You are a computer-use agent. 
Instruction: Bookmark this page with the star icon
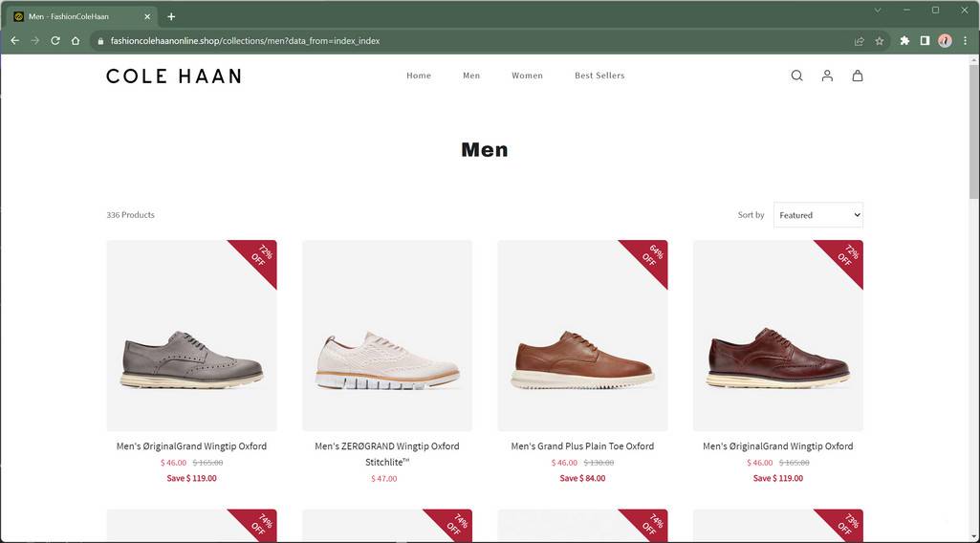coord(880,40)
